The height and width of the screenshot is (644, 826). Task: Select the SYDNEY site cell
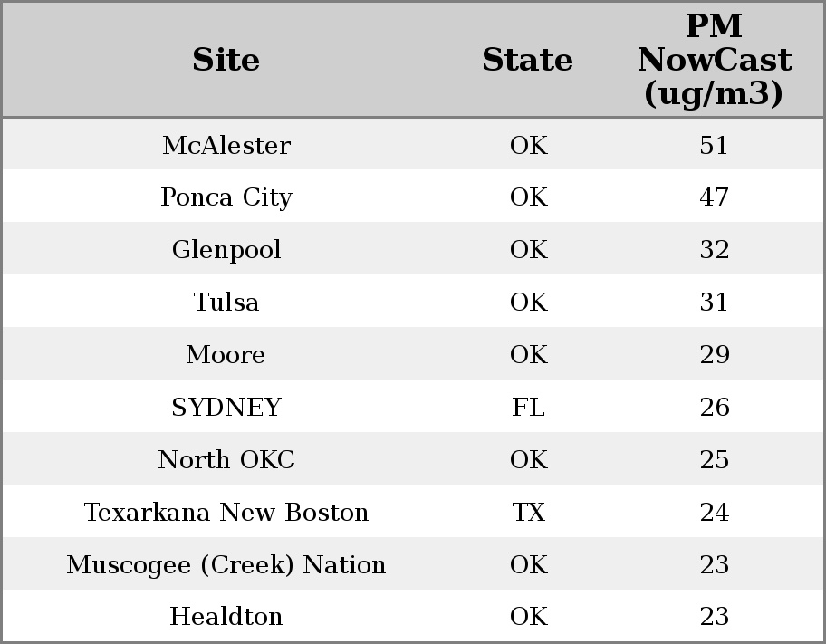pos(226,407)
